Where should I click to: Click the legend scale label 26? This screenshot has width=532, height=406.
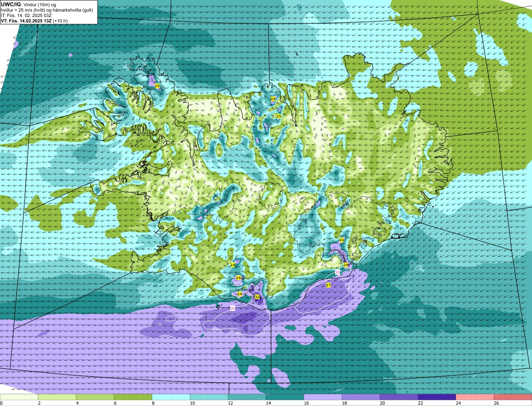(496, 403)
